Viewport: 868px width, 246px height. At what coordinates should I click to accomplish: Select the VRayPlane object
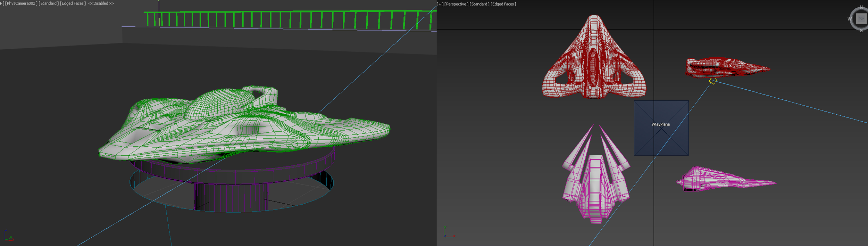(661, 128)
